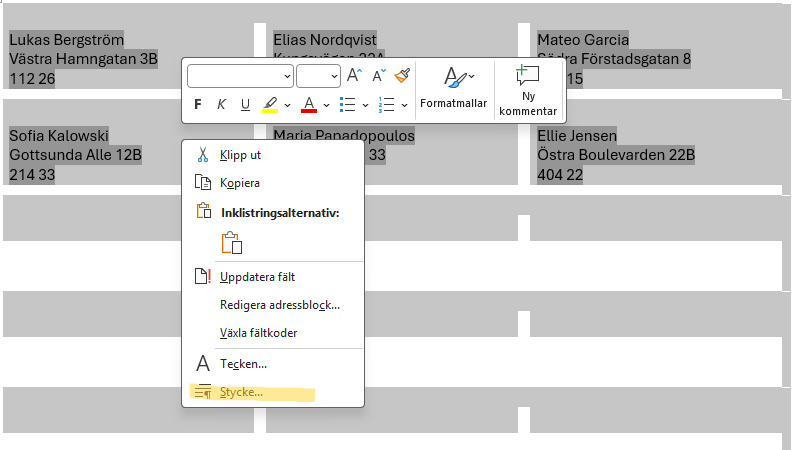Decrease font size with shrink icon
The height and width of the screenshot is (450, 793).
[x=379, y=76]
